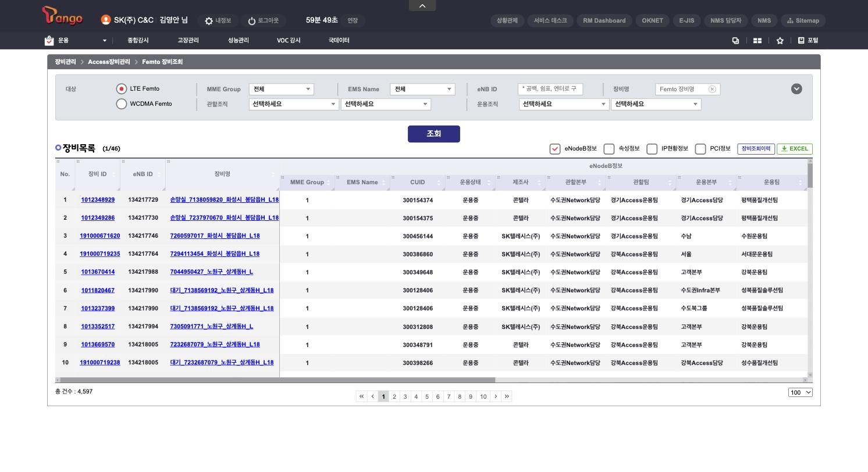Click the 조회 search button
868x472 pixels.
[434, 134]
